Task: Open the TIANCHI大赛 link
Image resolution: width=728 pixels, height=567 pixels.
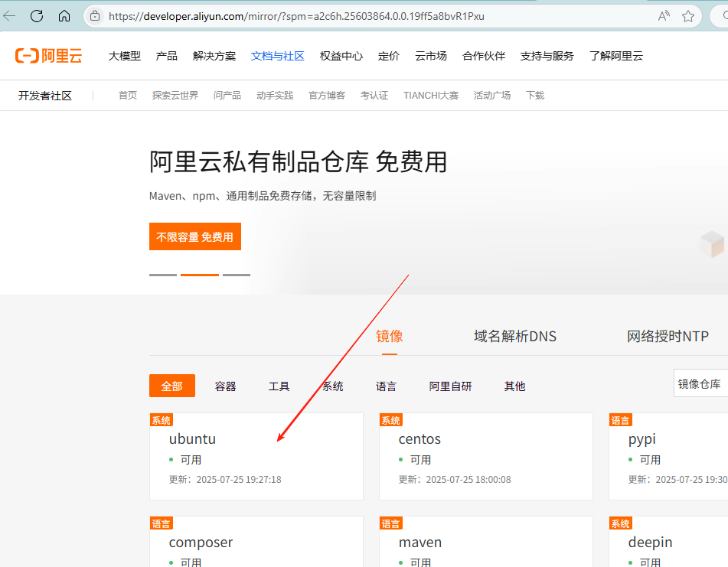Action: (431, 96)
